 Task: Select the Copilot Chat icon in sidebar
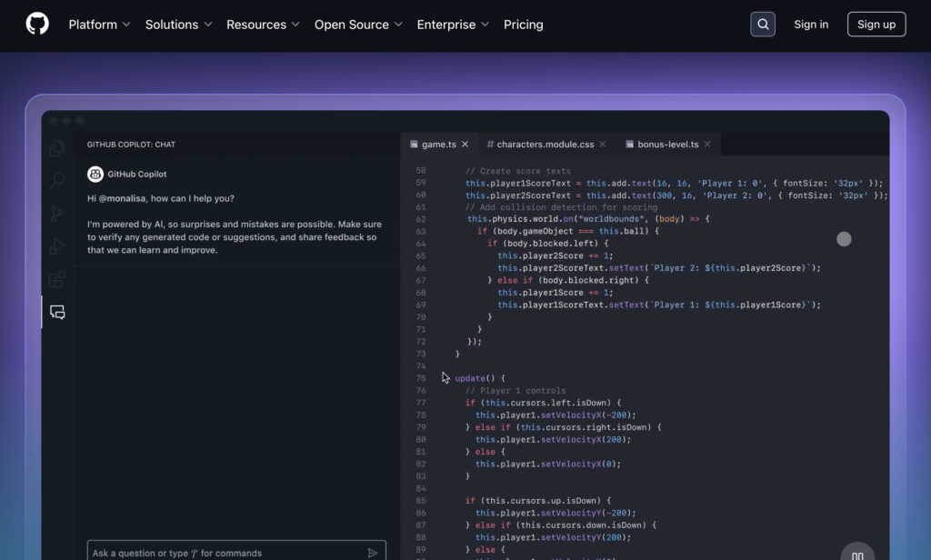(x=57, y=312)
